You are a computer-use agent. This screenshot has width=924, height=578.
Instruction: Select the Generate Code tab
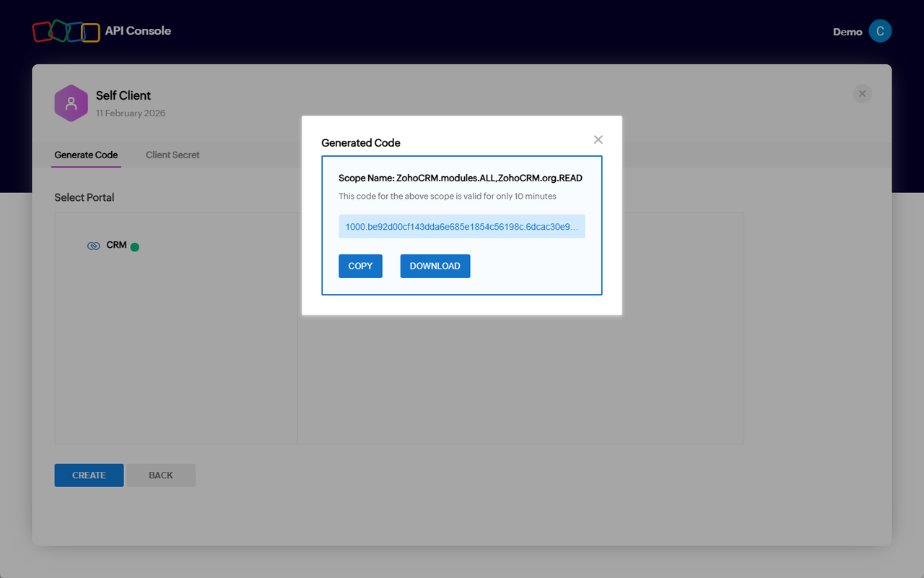click(x=86, y=155)
